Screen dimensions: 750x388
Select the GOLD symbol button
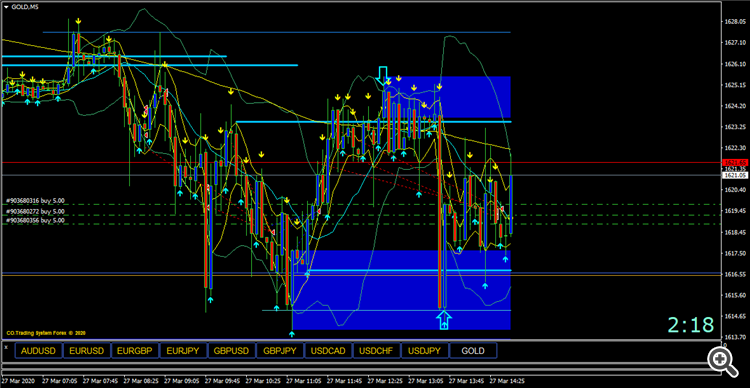pos(473,351)
